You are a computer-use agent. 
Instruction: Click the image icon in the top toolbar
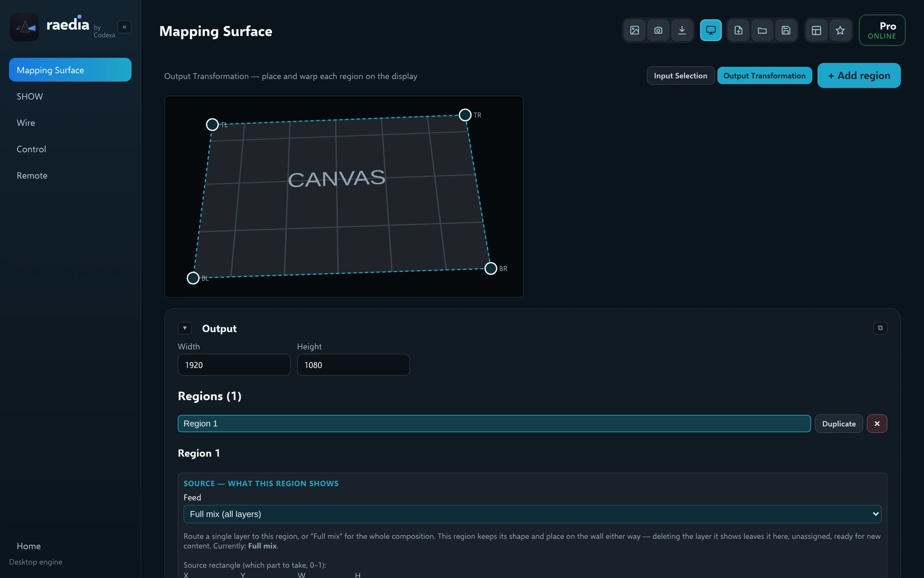pos(634,30)
